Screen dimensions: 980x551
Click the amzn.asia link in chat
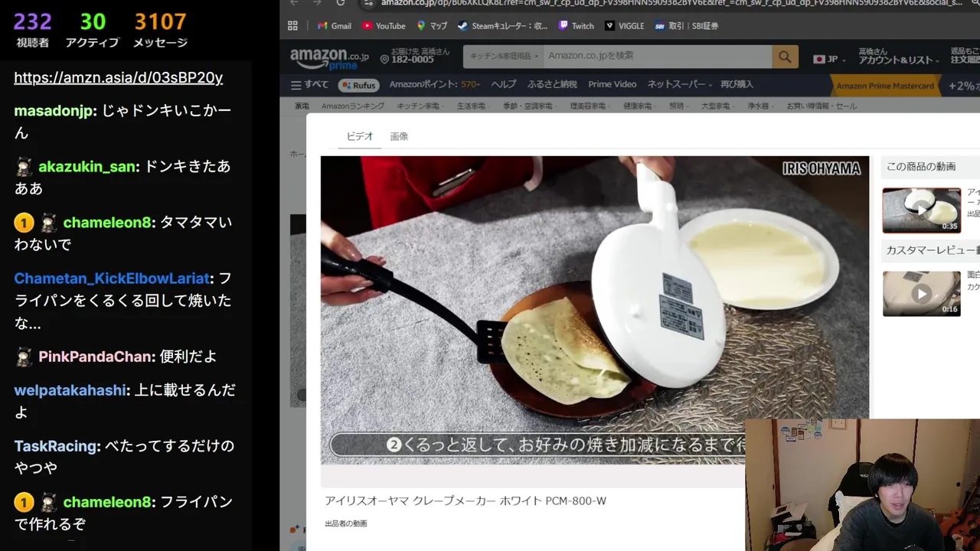tap(119, 77)
